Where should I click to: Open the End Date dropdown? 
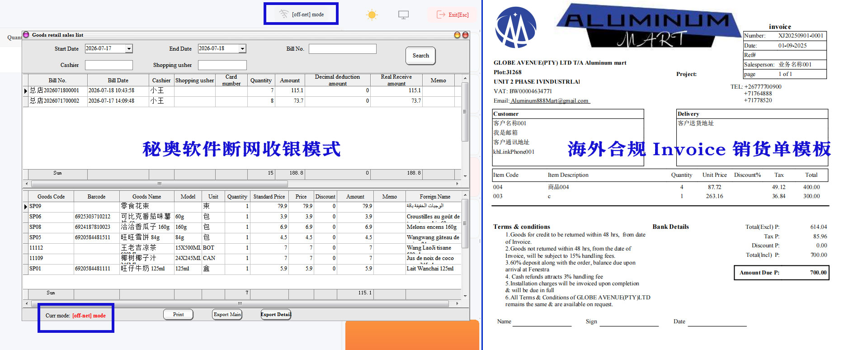243,48
